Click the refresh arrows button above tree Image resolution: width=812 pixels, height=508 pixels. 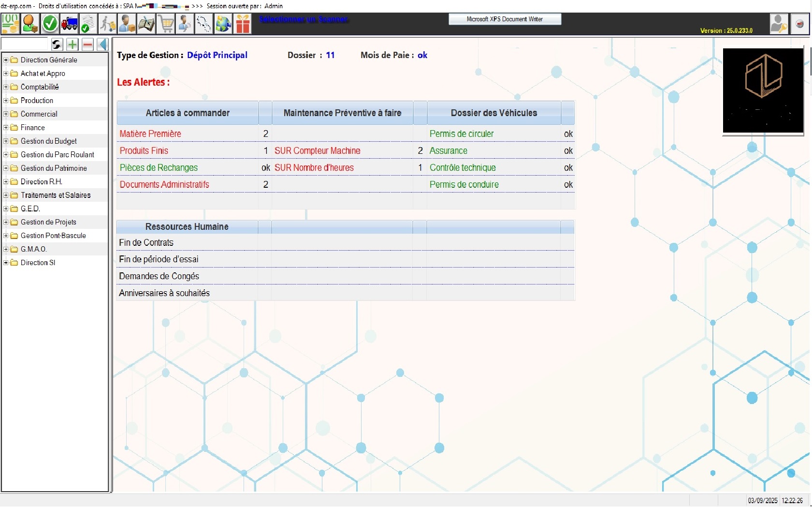tap(57, 45)
